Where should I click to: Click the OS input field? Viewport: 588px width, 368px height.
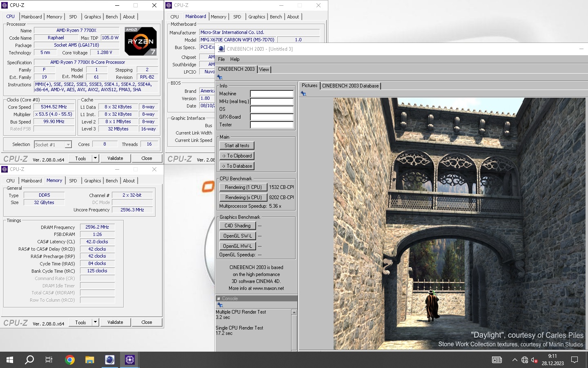click(272, 109)
